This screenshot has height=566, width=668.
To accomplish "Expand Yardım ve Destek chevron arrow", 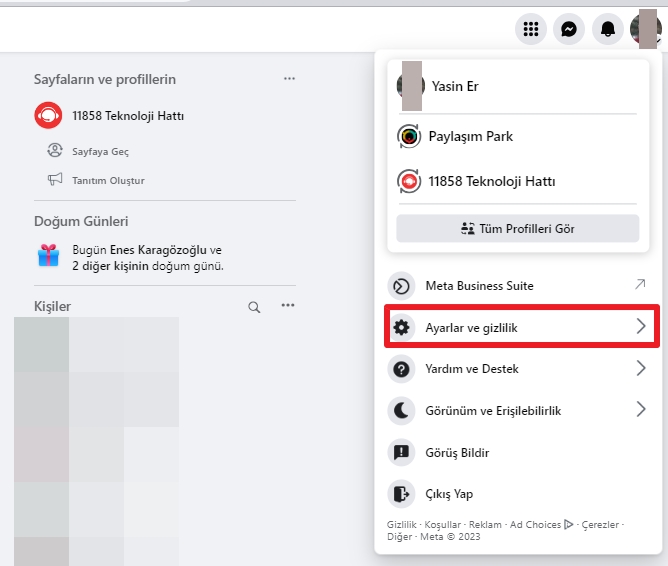I will point(641,368).
